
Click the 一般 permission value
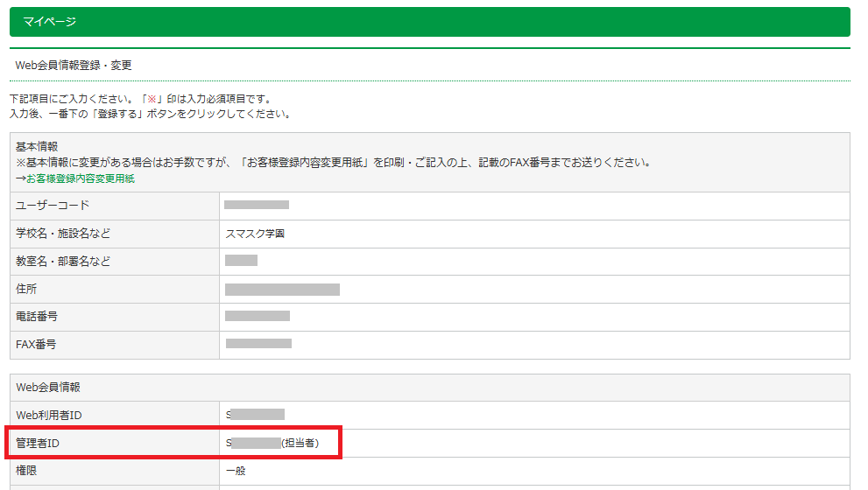point(236,471)
